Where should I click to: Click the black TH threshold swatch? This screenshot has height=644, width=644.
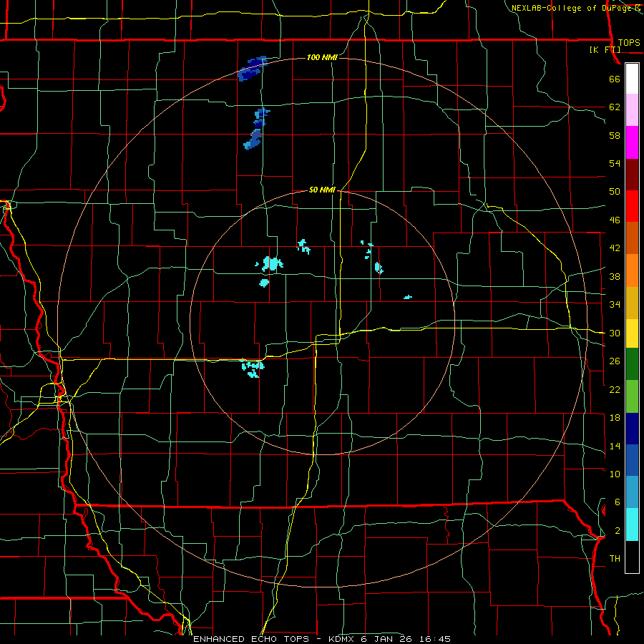click(632, 557)
